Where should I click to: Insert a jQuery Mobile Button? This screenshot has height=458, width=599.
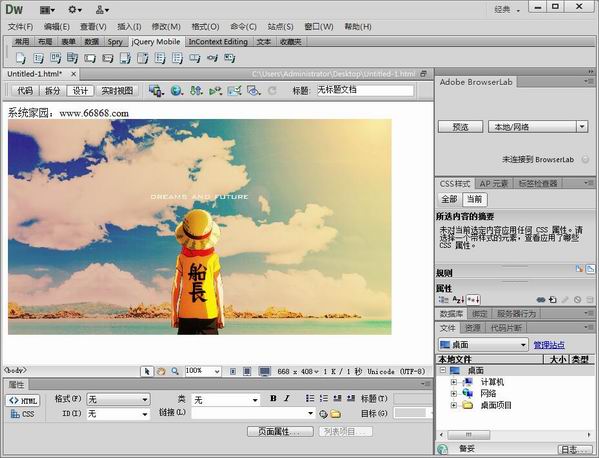point(195,58)
